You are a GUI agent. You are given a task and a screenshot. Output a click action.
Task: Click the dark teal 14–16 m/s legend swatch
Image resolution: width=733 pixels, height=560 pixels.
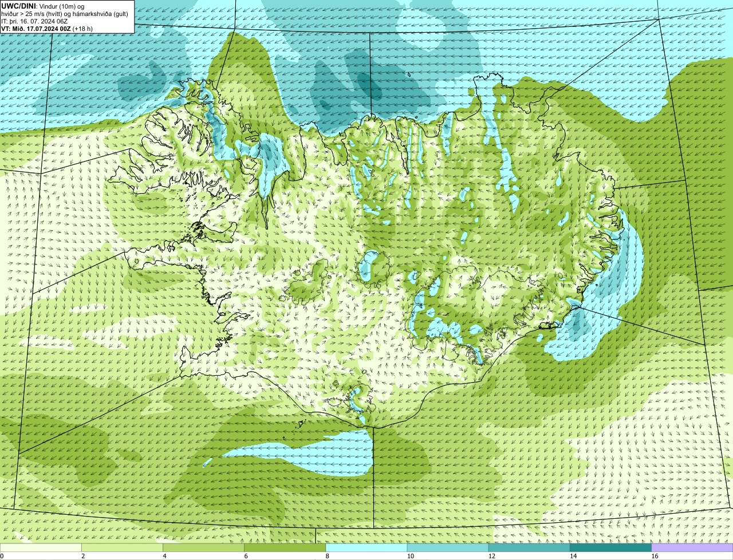611,548
